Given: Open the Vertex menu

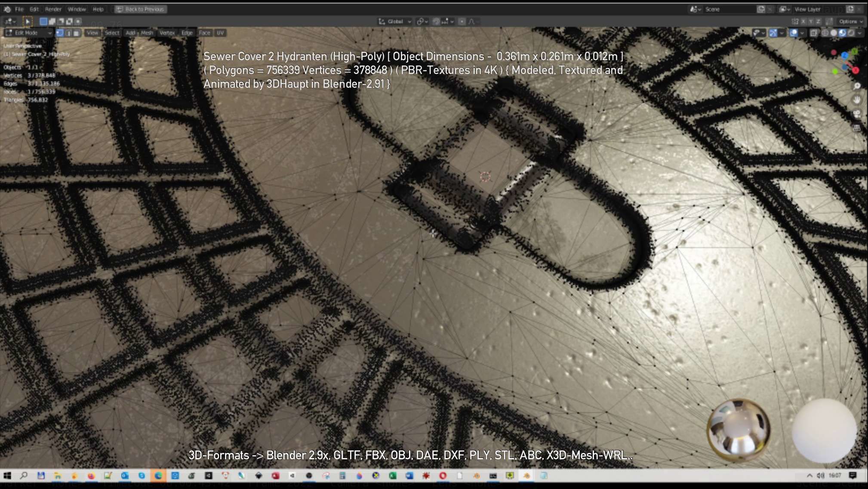Looking at the screenshot, I should [x=167, y=33].
